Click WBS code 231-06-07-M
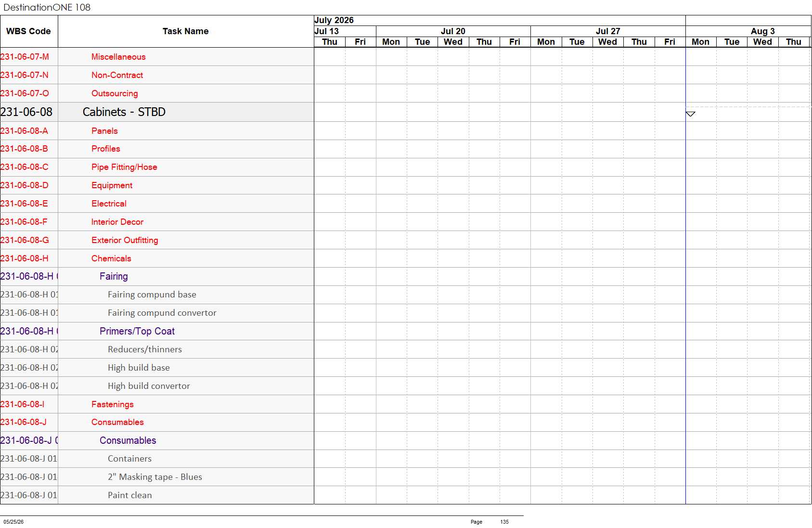Viewport: 812px width, 528px height. click(25, 57)
